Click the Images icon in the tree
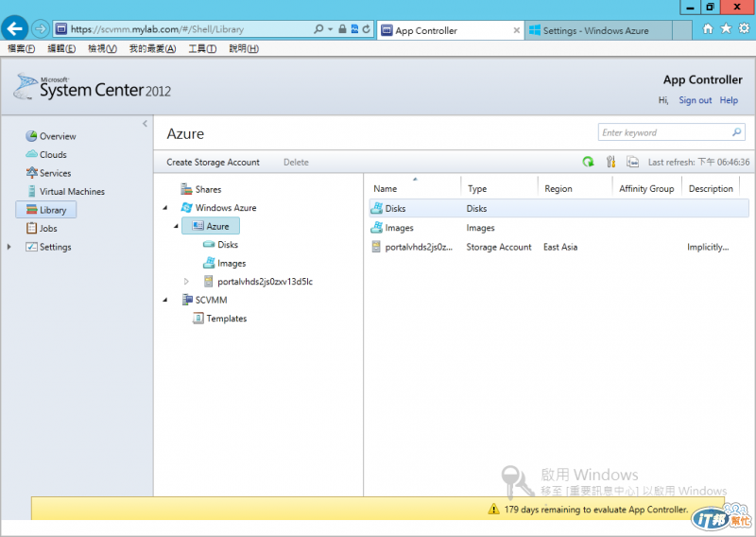Image resolution: width=756 pixels, height=537 pixels. pos(209,263)
